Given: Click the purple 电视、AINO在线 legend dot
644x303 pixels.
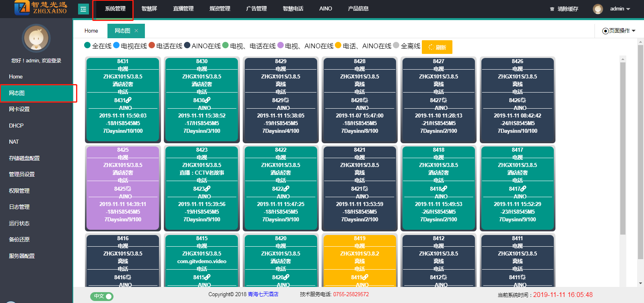Looking at the screenshot, I should tap(281, 45).
